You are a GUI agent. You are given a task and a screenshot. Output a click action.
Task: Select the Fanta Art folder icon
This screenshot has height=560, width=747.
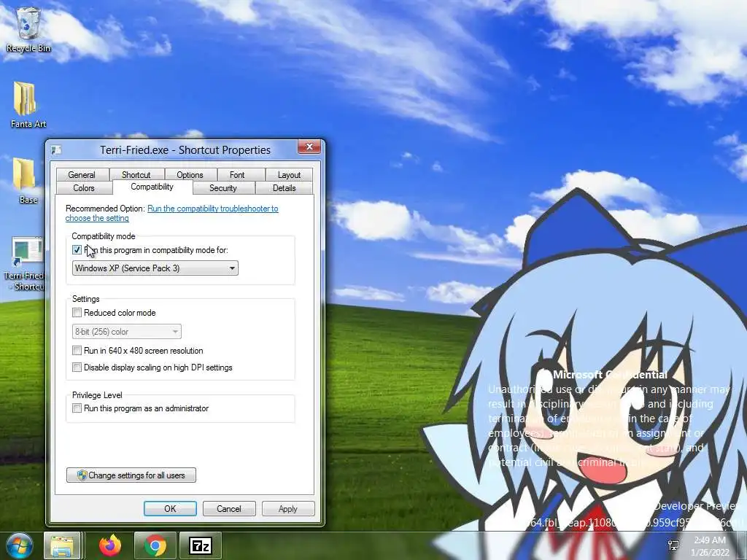pos(27,105)
